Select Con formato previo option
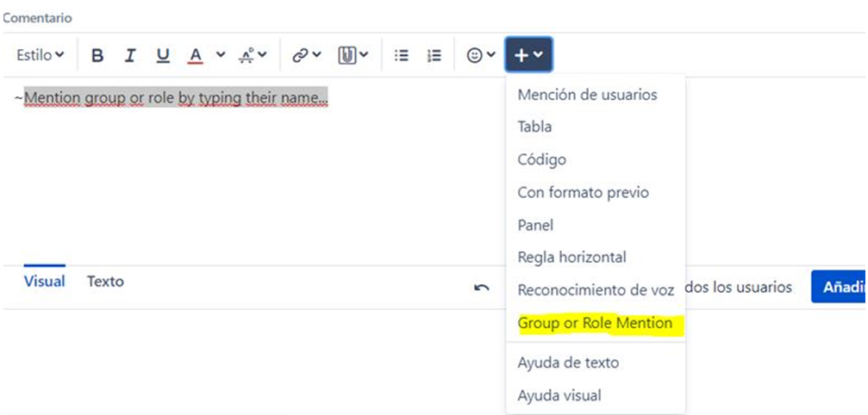Viewport: 868px width, 415px height. (x=595, y=192)
